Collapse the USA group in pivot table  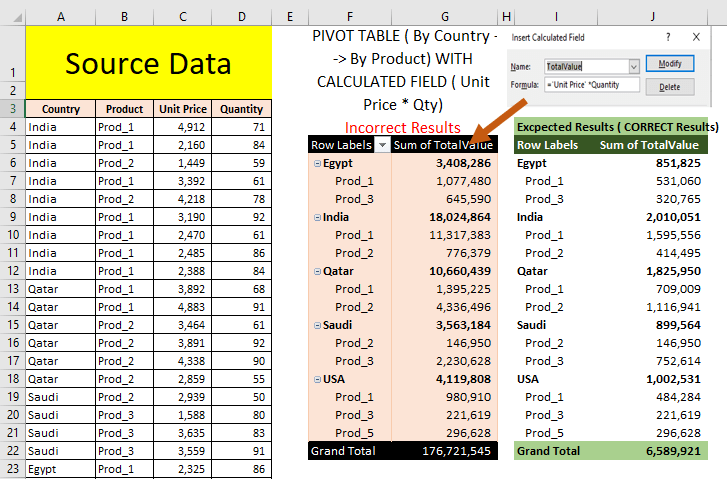click(x=317, y=379)
